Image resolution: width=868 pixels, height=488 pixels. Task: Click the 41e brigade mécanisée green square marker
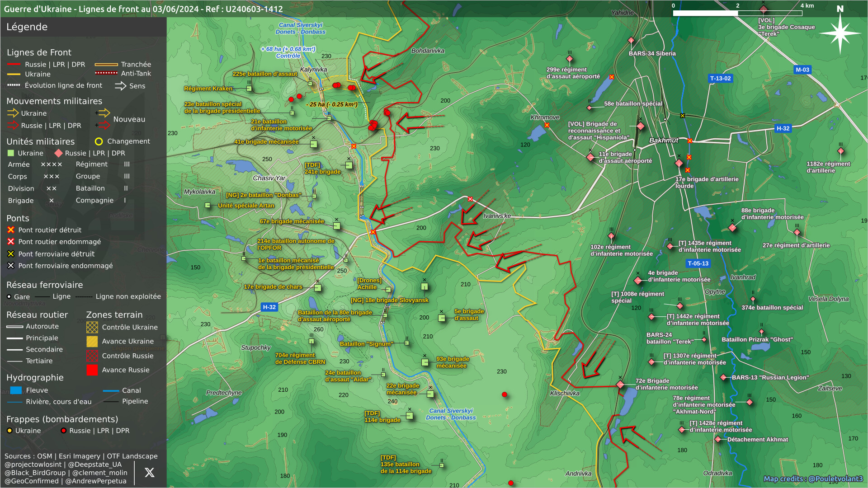click(x=314, y=144)
